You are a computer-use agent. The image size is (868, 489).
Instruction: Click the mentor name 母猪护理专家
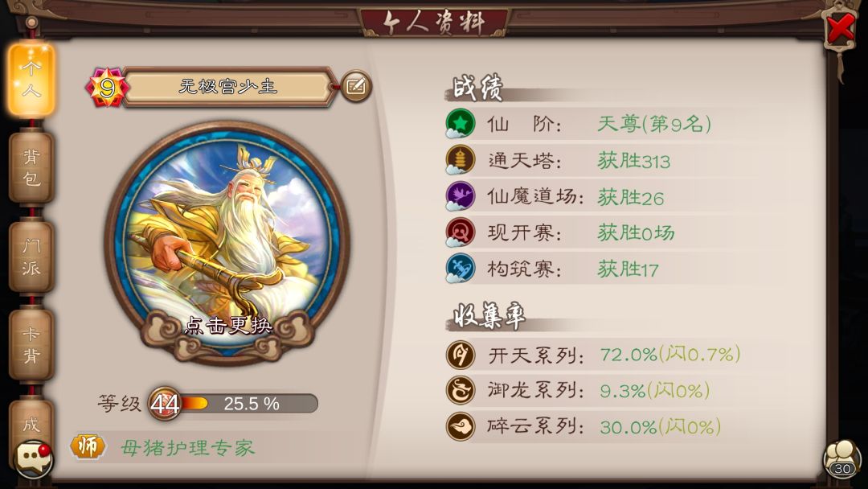(x=187, y=447)
